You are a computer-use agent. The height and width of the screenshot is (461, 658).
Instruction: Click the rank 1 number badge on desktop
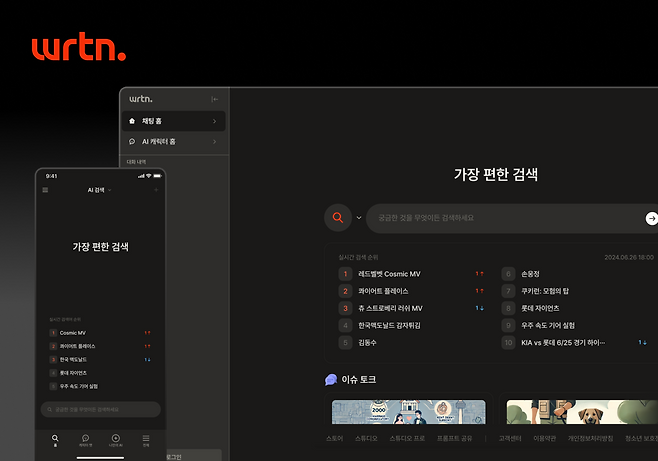coord(345,274)
